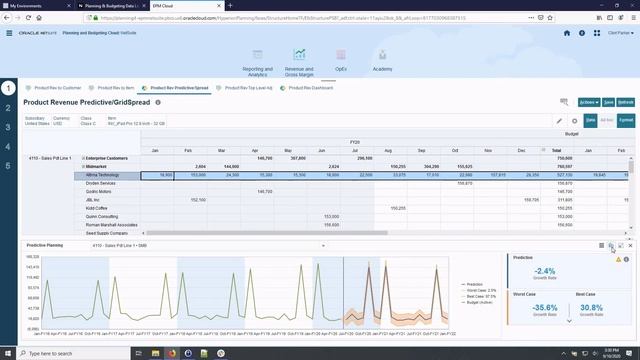Open Firefox from taskbar
Image resolution: width=640 pixels, height=360 pixels.
[x=172, y=353]
